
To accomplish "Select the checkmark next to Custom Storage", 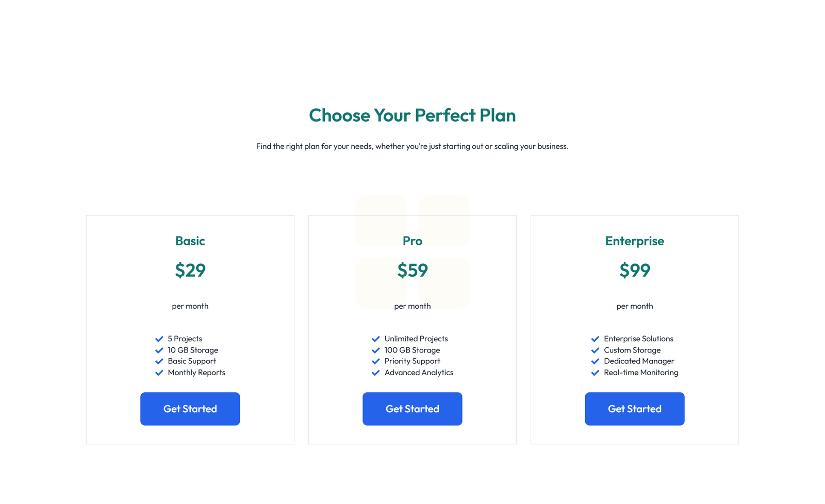I will pos(596,350).
